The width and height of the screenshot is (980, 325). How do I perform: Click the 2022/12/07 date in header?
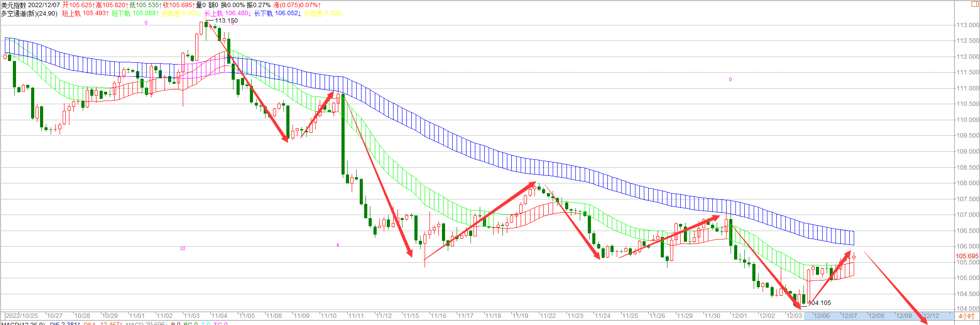point(44,5)
